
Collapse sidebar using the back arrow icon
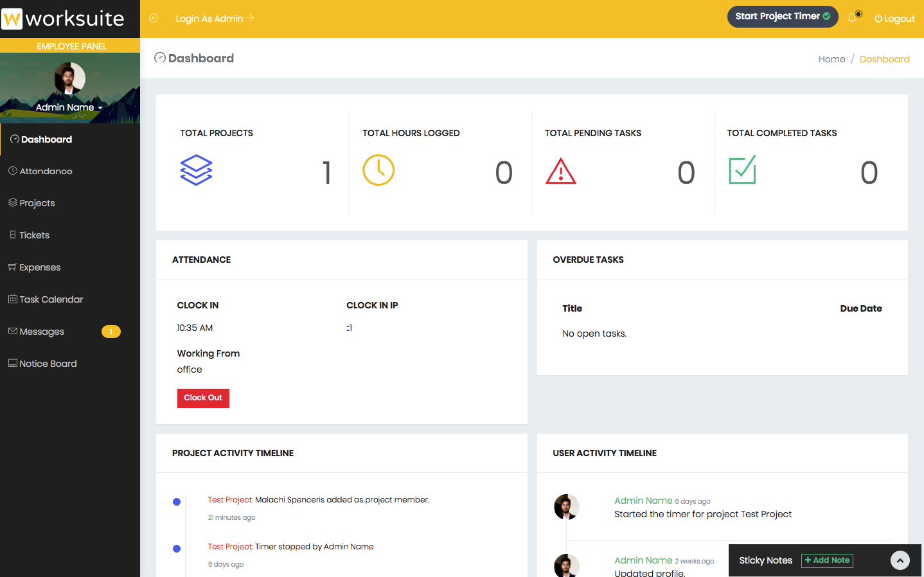154,18
